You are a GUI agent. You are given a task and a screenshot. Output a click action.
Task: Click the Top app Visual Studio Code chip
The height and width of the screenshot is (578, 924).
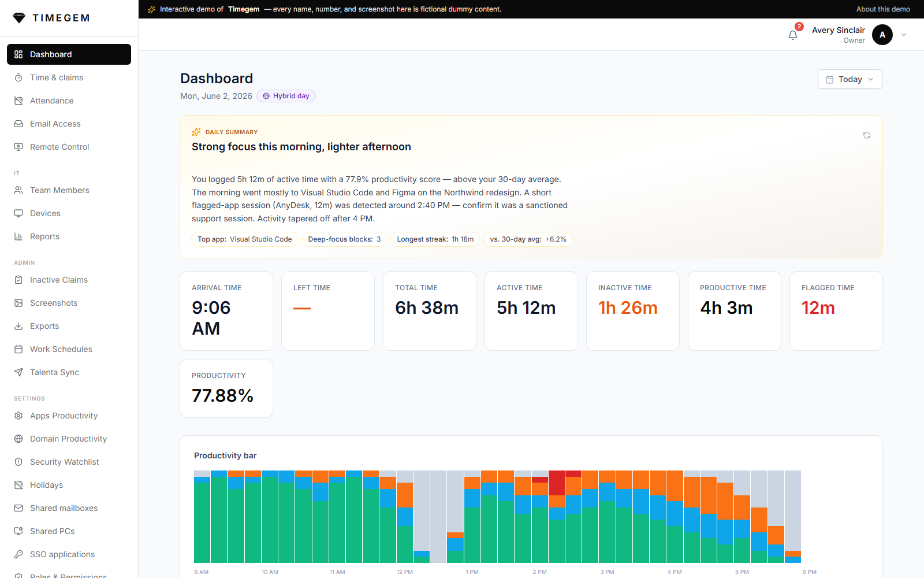244,239
